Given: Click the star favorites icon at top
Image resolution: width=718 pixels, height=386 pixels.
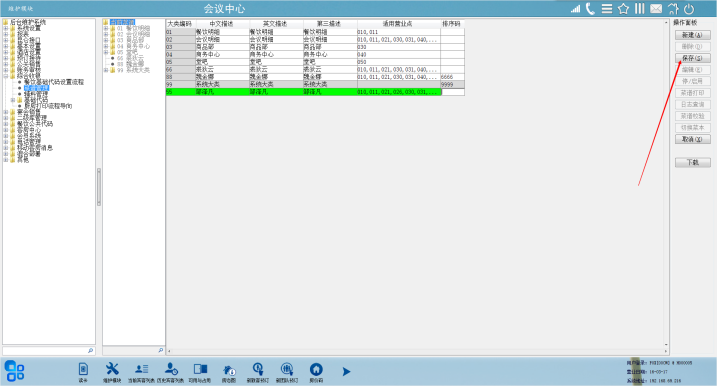Looking at the screenshot, I should [x=623, y=9].
